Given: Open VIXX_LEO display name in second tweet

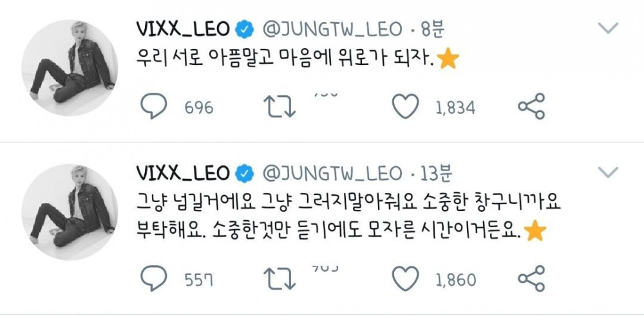Looking at the screenshot, I should [183, 173].
